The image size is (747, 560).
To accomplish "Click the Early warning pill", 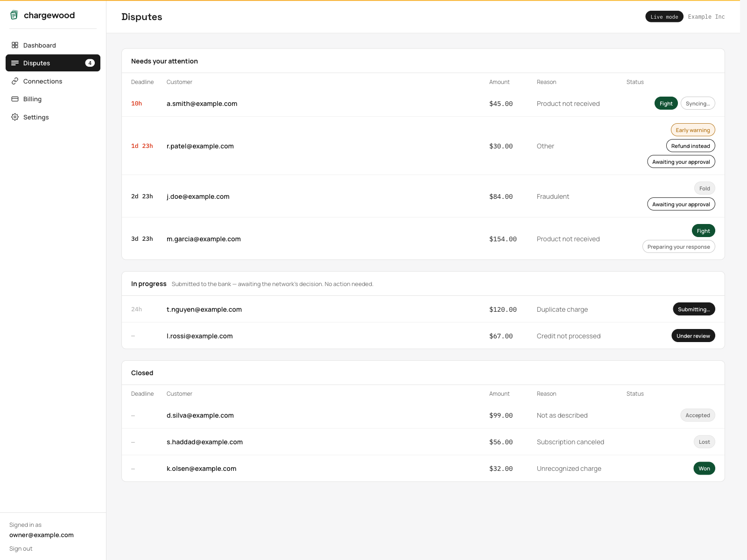I will 693,130.
